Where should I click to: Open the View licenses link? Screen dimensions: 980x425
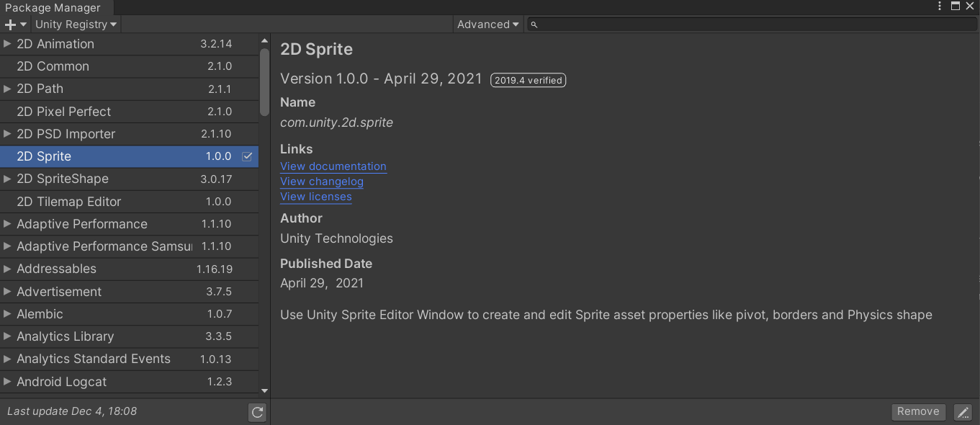(316, 197)
